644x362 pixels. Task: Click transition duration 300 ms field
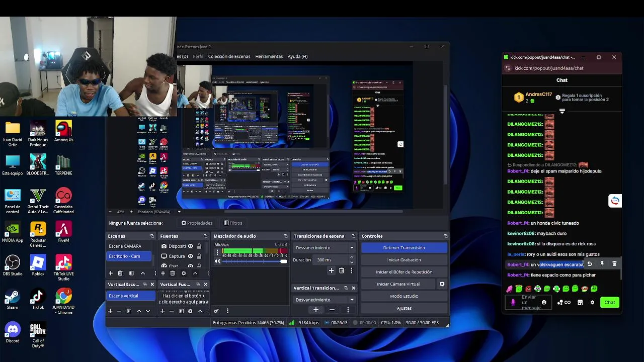[x=331, y=260]
